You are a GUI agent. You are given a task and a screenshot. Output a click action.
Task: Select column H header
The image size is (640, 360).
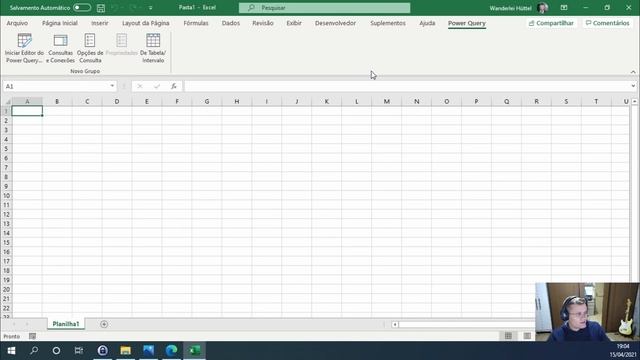pyautogui.click(x=237, y=101)
